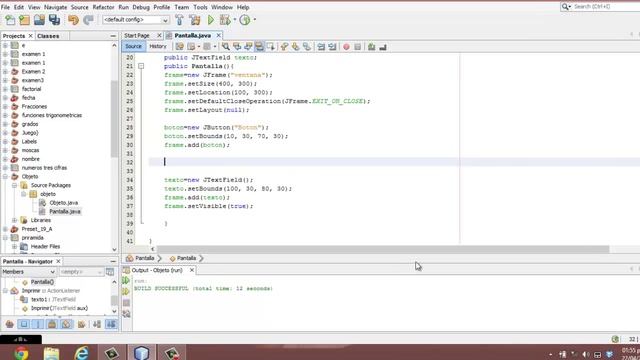Screen dimensions: 640x360
Task: Click the Shift Line Left icon
Action: coord(321,47)
